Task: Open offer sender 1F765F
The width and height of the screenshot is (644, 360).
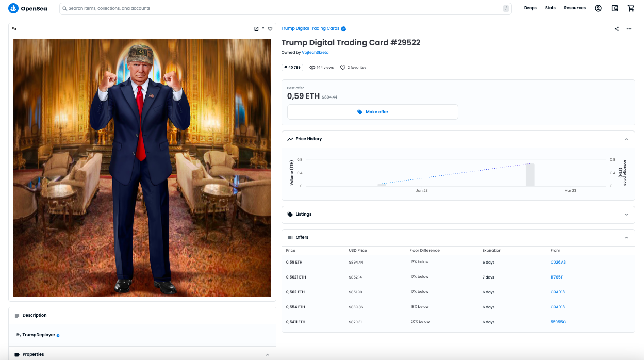Action: click(557, 277)
